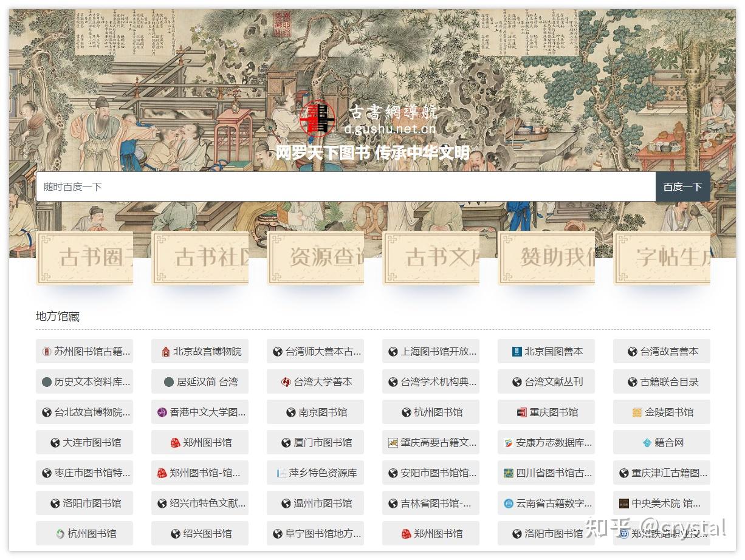745x560 pixels.
Task: Open the 厦门市图书馆 link
Action: point(315,443)
